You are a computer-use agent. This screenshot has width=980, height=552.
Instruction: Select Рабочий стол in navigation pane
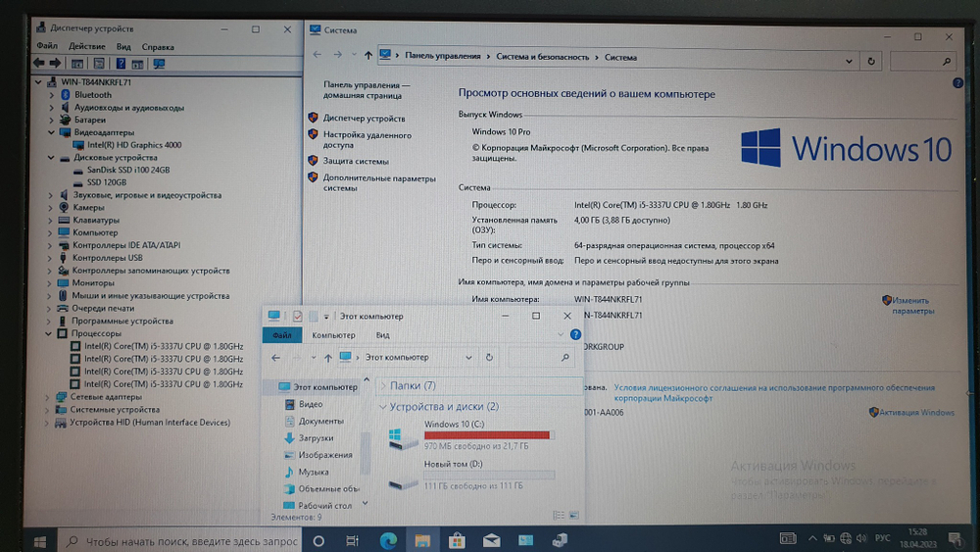coord(324,505)
